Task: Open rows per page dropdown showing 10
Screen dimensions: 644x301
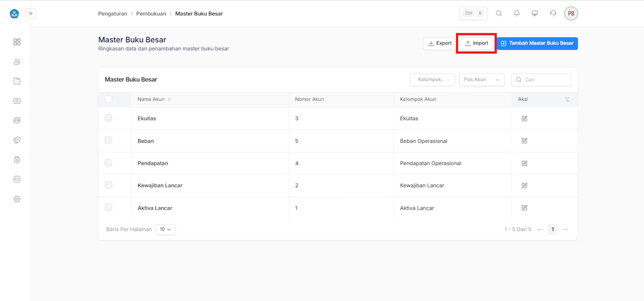Action: pyautogui.click(x=166, y=229)
